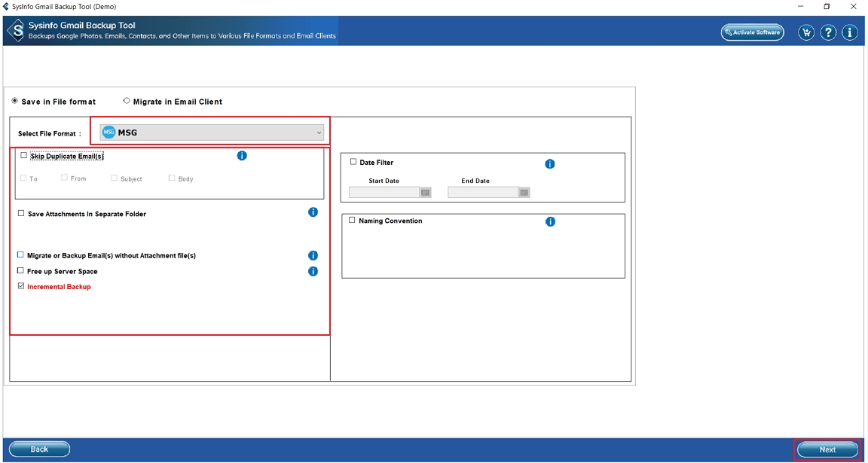
Task: Open the help question mark icon
Action: click(x=828, y=32)
